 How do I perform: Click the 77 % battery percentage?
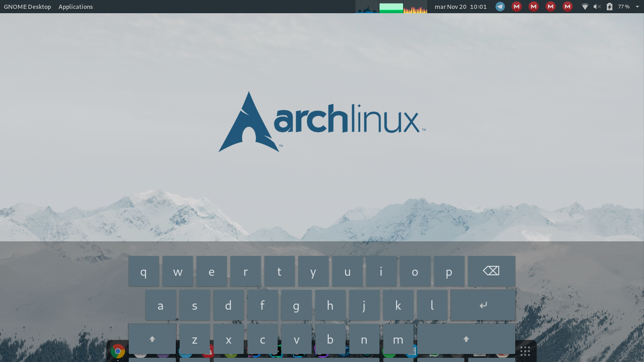pyautogui.click(x=624, y=7)
